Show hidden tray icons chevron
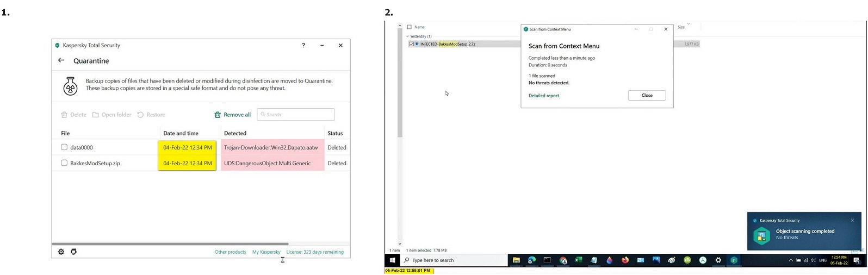 point(791,260)
